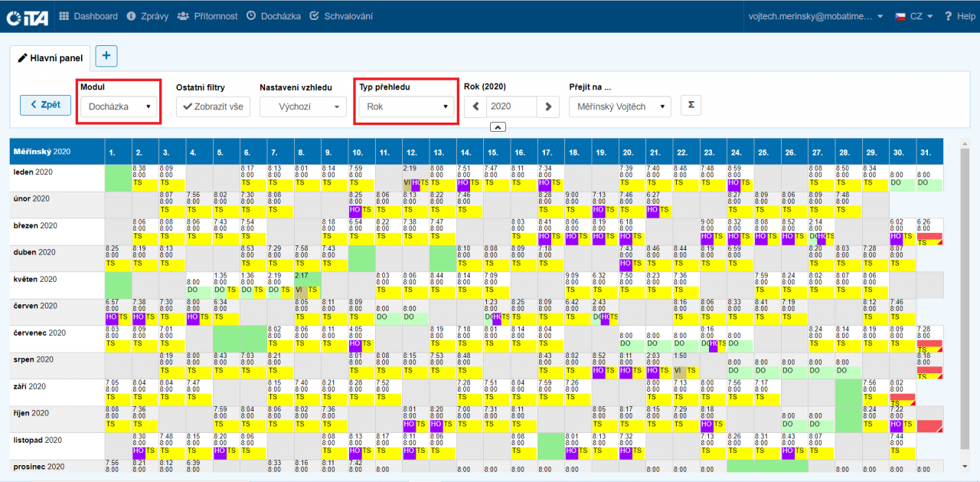Screen dimensions: 980x482
Task: Open the Modul dropdown showing Docházka
Action: coord(119,107)
